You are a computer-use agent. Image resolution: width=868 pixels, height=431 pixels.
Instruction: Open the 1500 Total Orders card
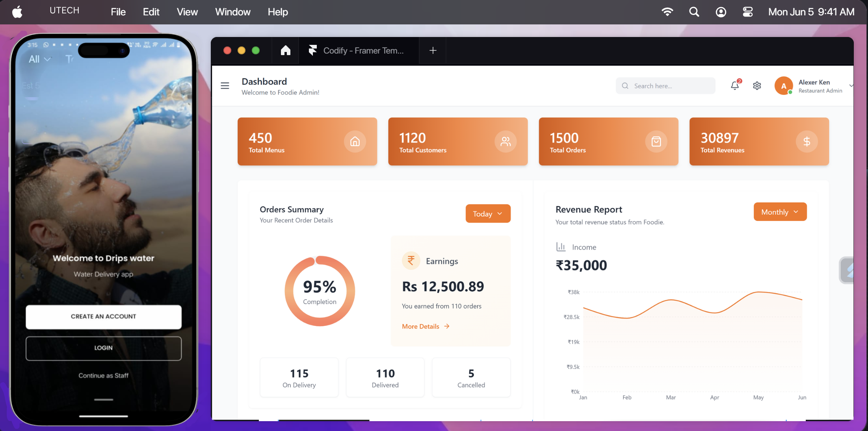tap(608, 141)
